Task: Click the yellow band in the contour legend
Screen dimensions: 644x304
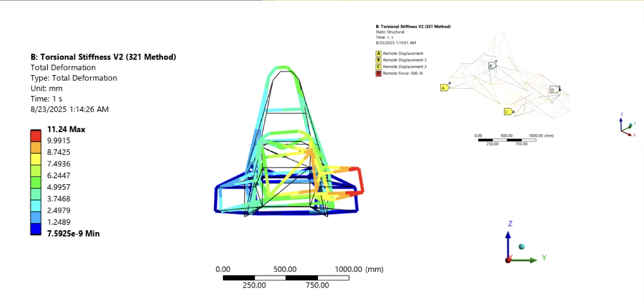Action: coord(36,158)
